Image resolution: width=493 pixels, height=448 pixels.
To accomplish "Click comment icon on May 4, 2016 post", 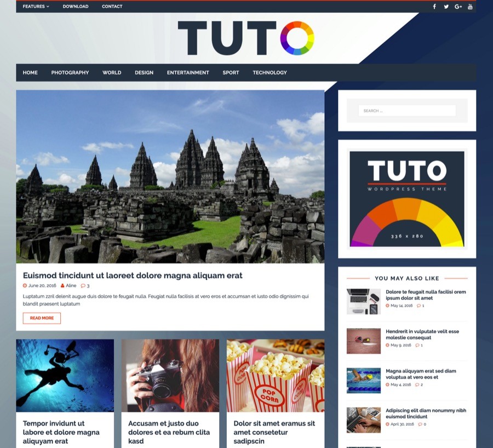I will point(417,385).
